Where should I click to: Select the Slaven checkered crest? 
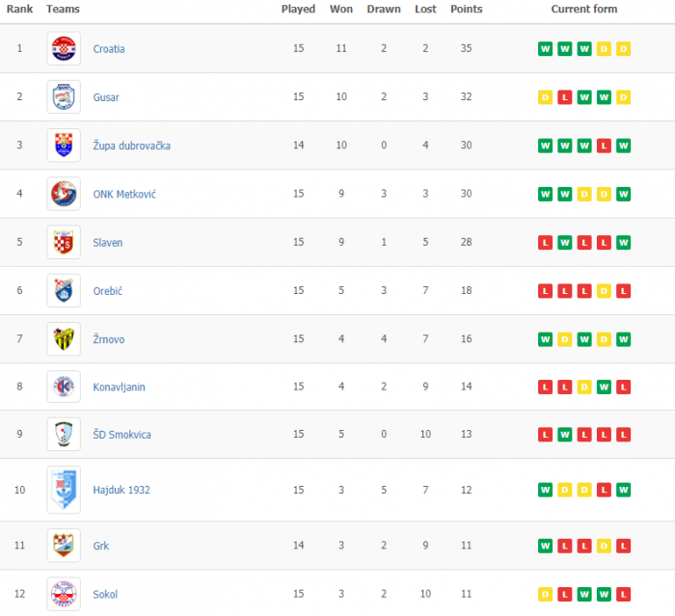(64, 242)
